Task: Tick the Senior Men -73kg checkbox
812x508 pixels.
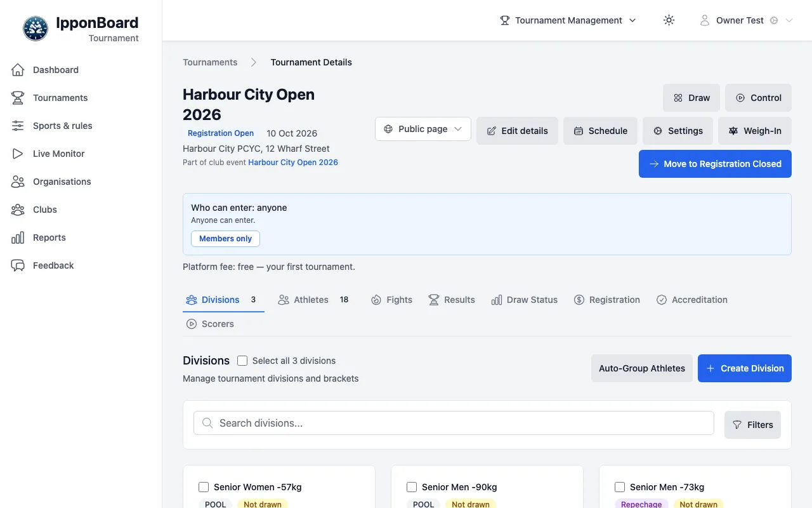Action: pyautogui.click(x=620, y=487)
